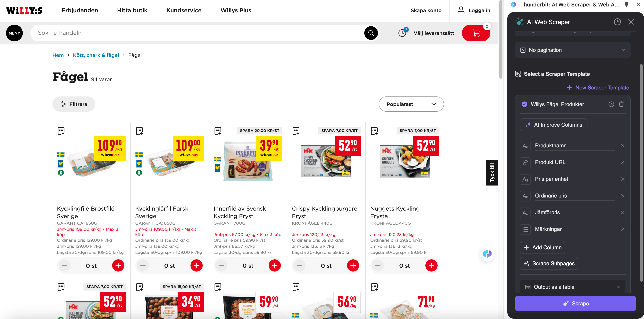Click the shopping cart icon
This screenshot has height=319, width=644.
tap(476, 33)
